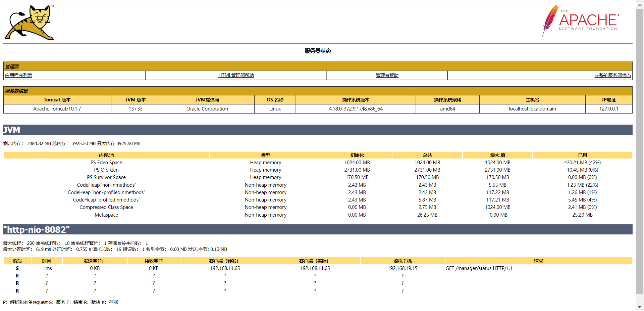Viewport: 644px width, 311px height.
Task: Click the 初始化 column header
Action: coord(357,155)
